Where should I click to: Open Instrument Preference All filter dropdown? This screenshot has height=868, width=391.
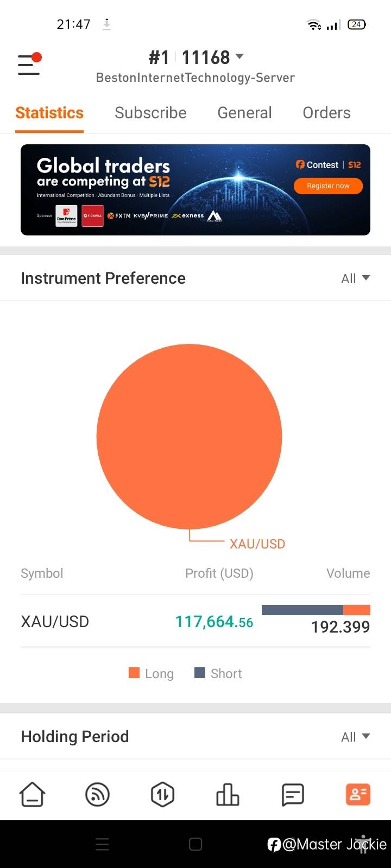[355, 278]
